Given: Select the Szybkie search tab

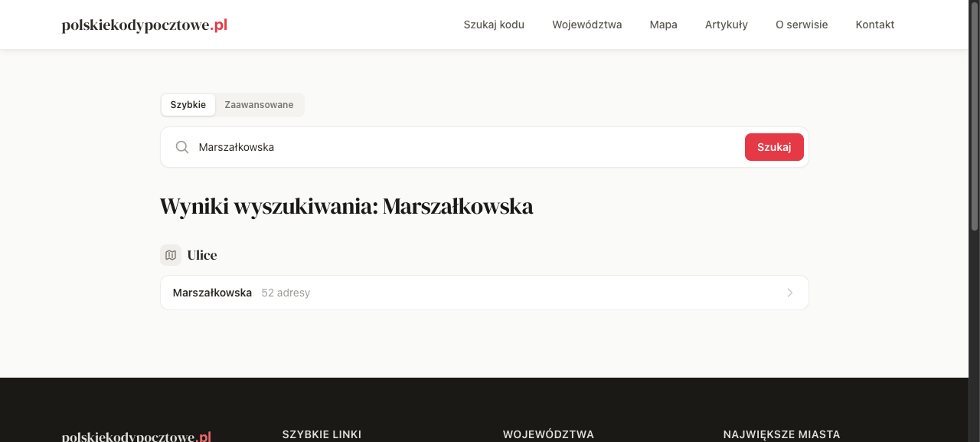Looking at the screenshot, I should pos(188,105).
